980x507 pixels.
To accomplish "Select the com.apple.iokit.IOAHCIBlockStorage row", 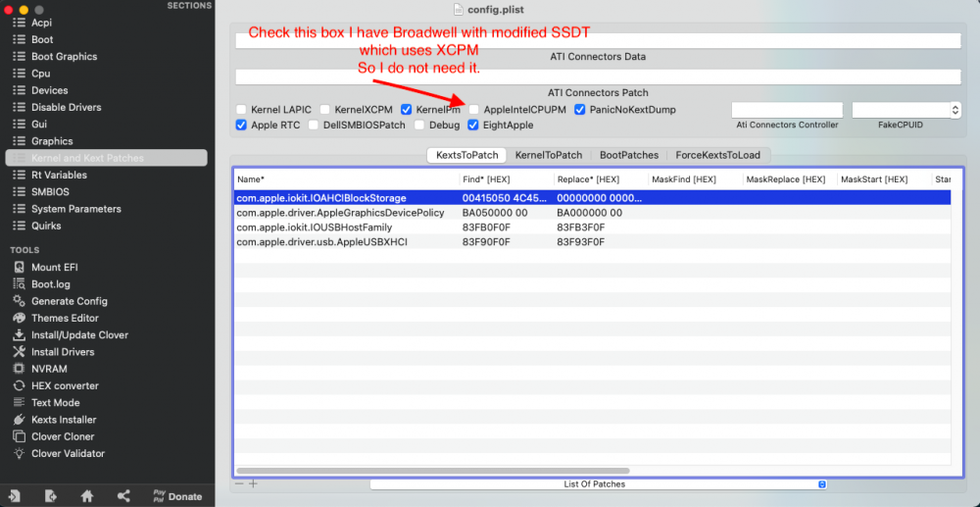I will [593, 197].
